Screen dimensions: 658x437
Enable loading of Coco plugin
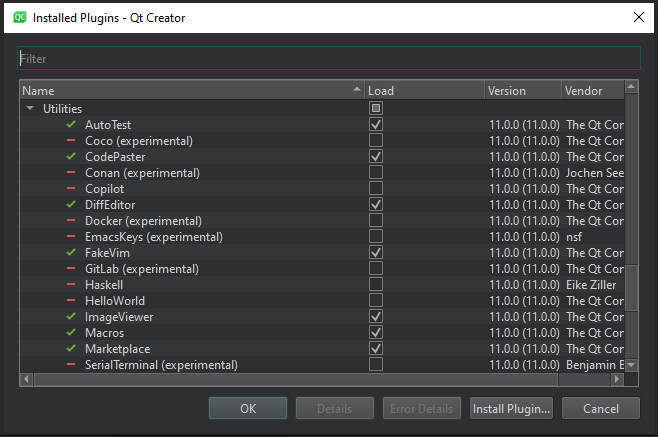pos(376,140)
